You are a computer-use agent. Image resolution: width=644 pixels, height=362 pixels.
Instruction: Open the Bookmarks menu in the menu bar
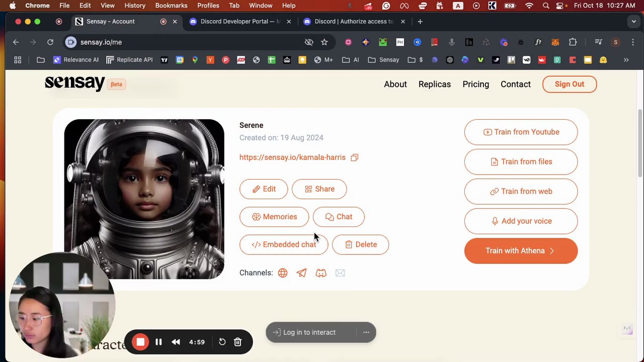[x=171, y=6]
